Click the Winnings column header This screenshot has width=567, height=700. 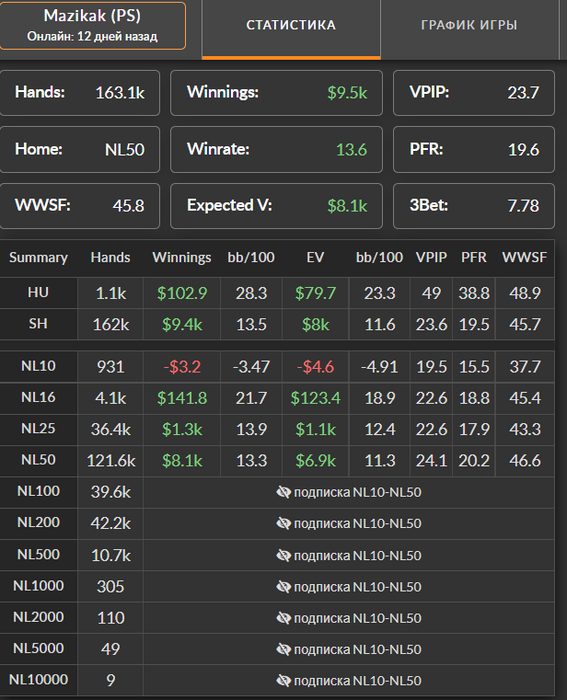coord(182,258)
